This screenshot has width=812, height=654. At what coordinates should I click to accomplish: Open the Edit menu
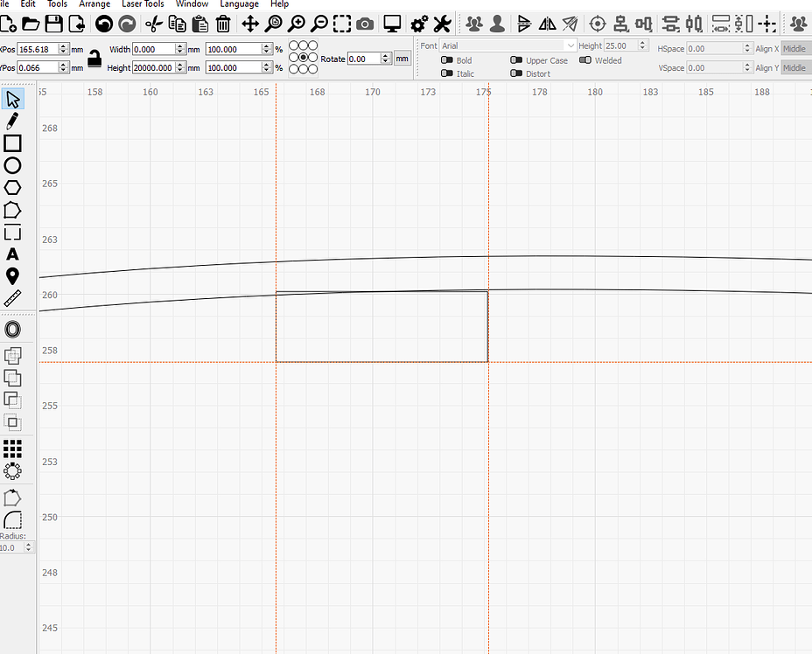click(x=27, y=4)
